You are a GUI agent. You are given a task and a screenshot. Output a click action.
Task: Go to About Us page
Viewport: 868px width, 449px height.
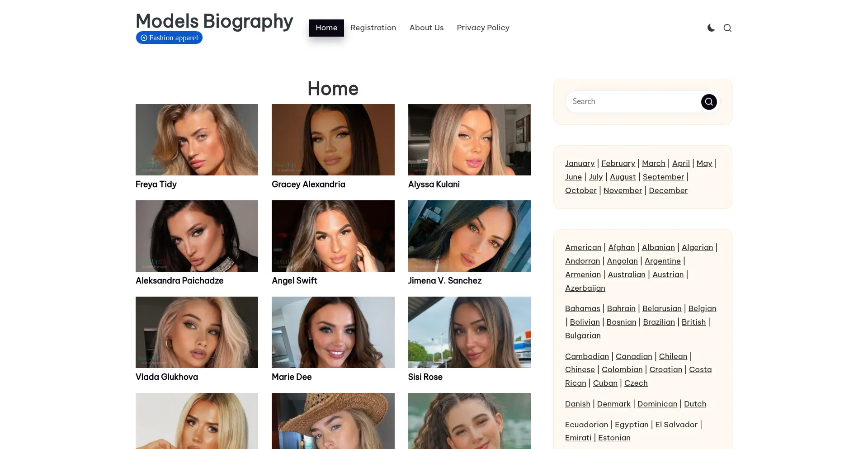tap(426, 28)
